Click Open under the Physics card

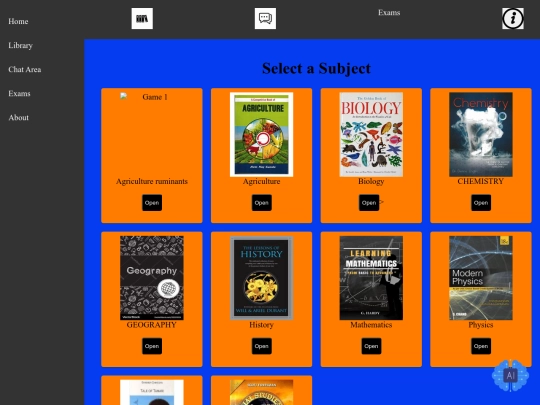(x=481, y=346)
